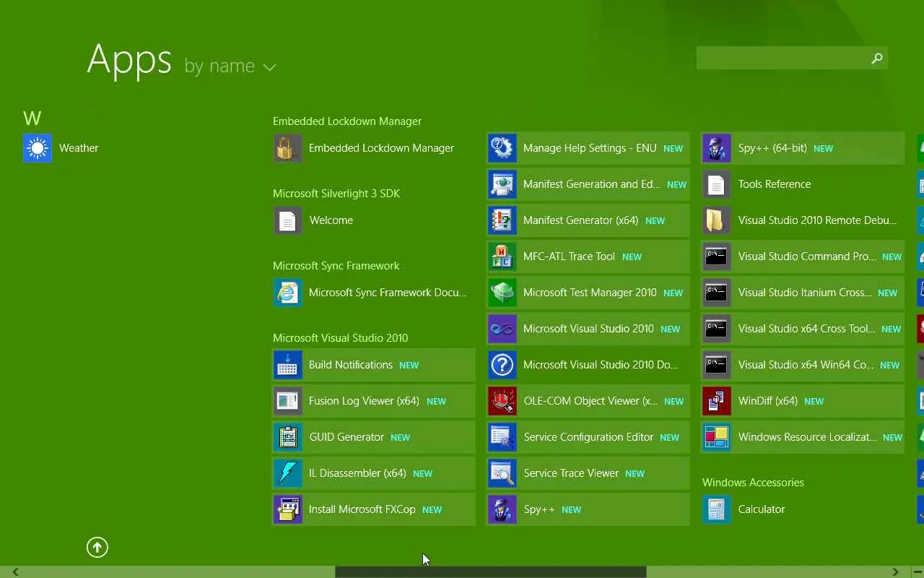Image resolution: width=924 pixels, height=578 pixels.
Task: Open Fusion Log Viewer (x64)
Action: tap(373, 401)
